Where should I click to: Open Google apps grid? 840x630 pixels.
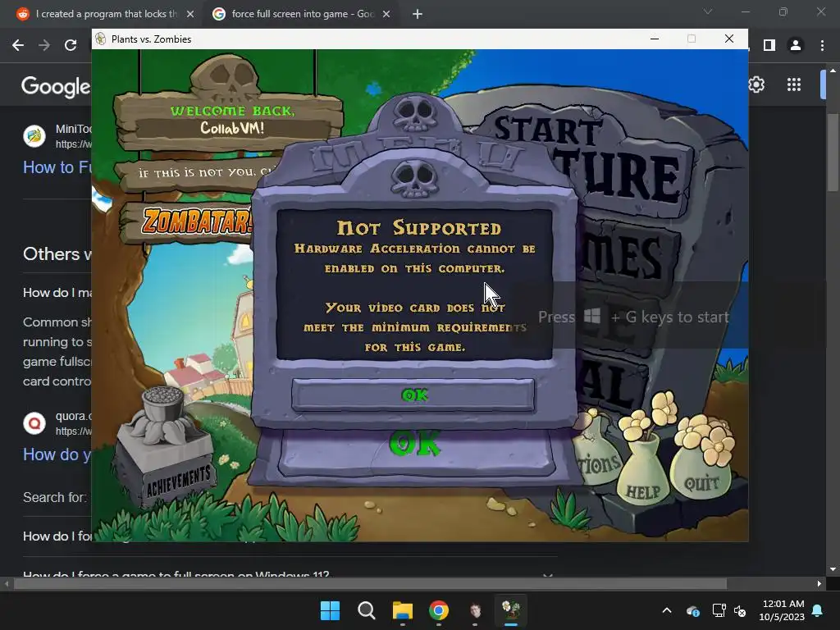794,84
